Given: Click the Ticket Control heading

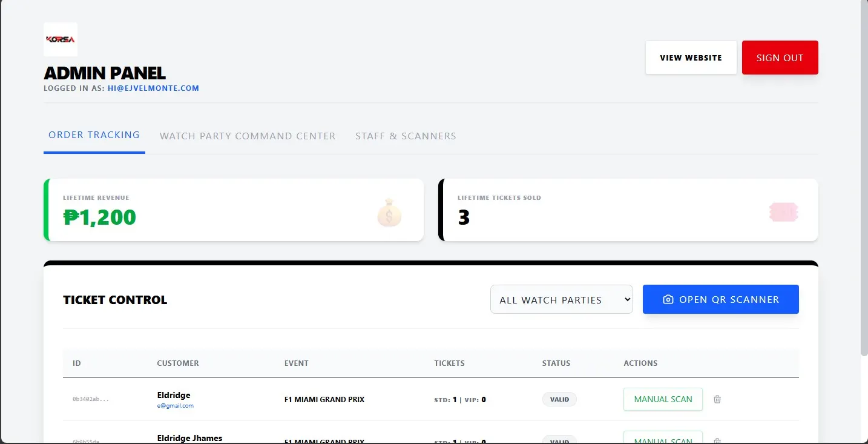Looking at the screenshot, I should point(115,300).
